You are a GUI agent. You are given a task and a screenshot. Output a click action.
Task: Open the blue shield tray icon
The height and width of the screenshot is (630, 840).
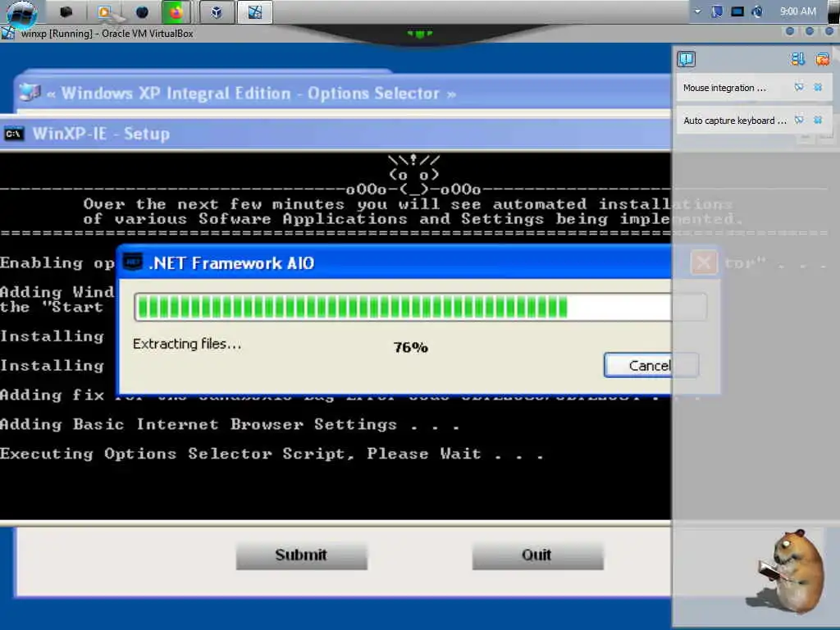(x=717, y=11)
